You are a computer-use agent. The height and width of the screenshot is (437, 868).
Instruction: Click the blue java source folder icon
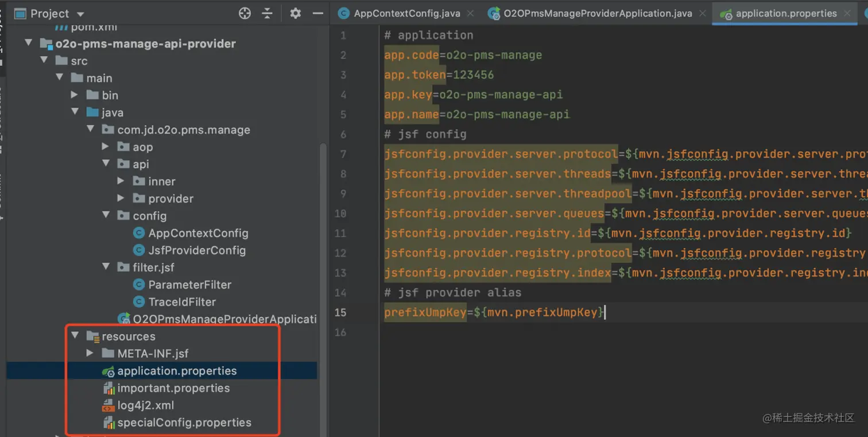pyautogui.click(x=92, y=113)
